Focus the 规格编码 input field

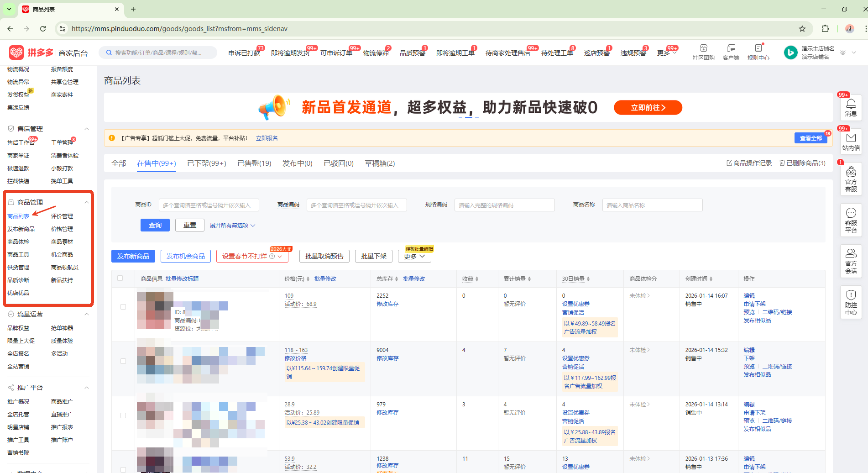point(505,205)
